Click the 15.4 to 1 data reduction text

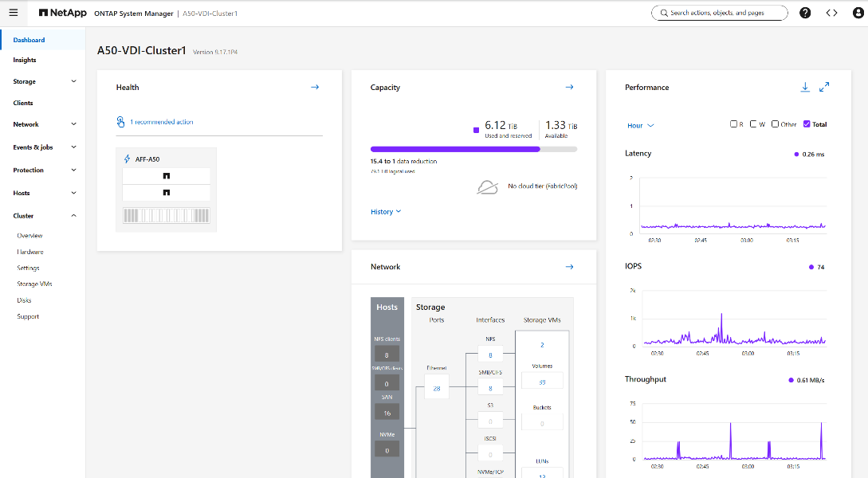403,161
